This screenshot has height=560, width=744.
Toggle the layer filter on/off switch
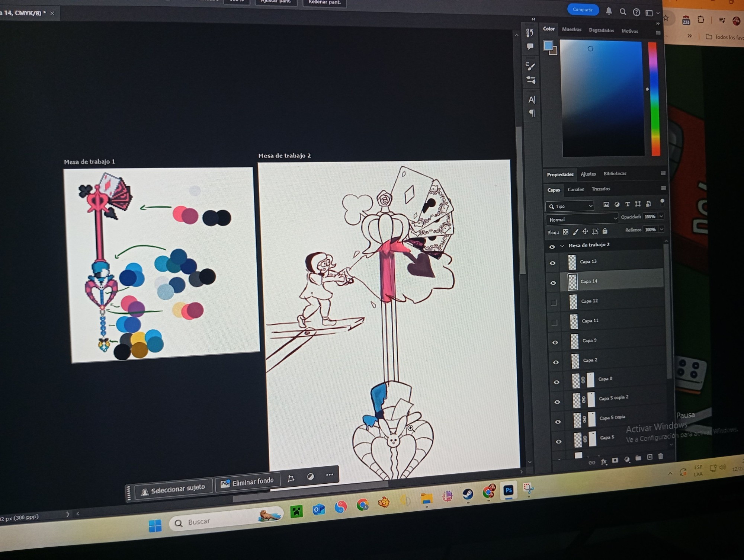click(x=662, y=202)
